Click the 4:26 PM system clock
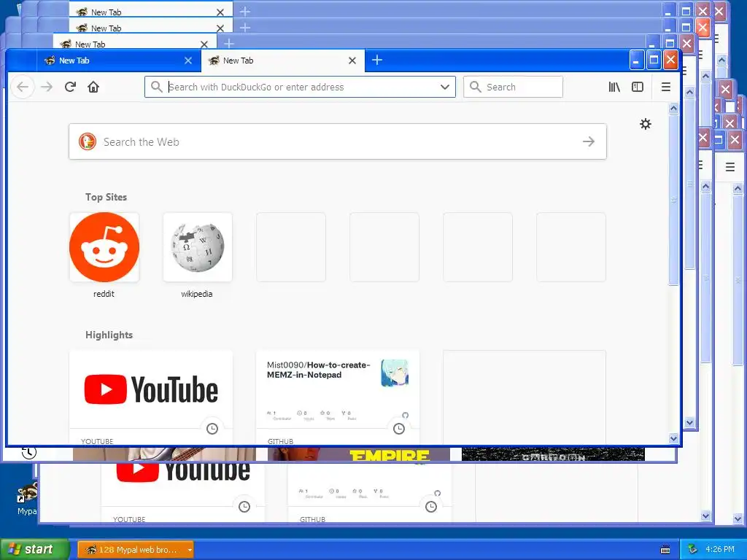 pyautogui.click(x=720, y=549)
